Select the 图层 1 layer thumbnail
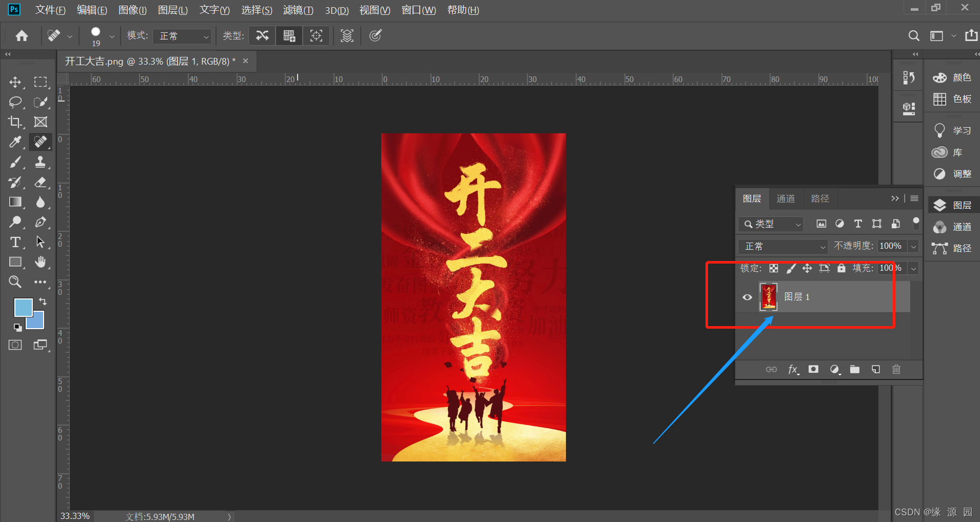The height and width of the screenshot is (522, 980). coord(768,297)
